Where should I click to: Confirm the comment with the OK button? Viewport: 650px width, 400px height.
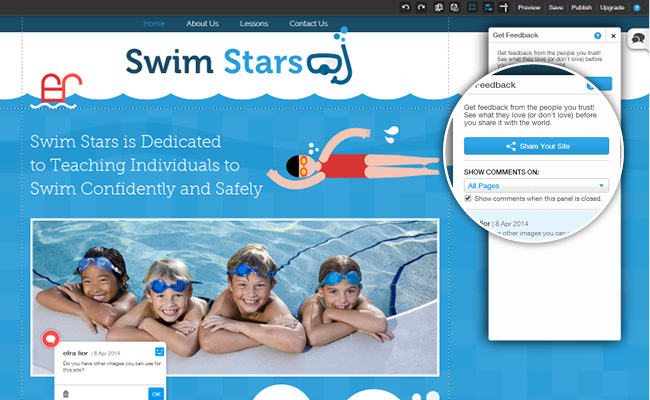[x=156, y=394]
